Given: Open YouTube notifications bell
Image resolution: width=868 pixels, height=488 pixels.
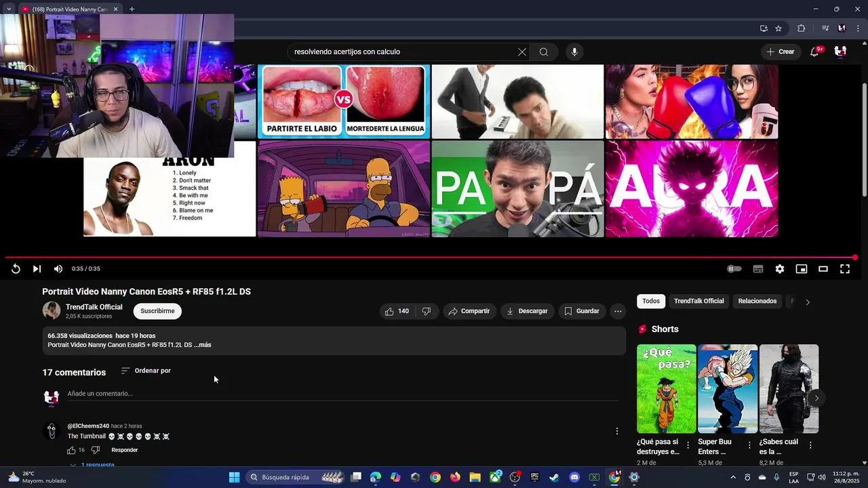Looking at the screenshot, I should pyautogui.click(x=815, y=52).
